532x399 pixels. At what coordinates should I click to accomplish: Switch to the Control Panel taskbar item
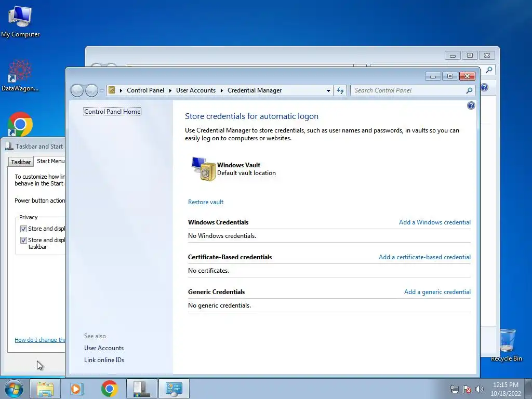point(174,389)
